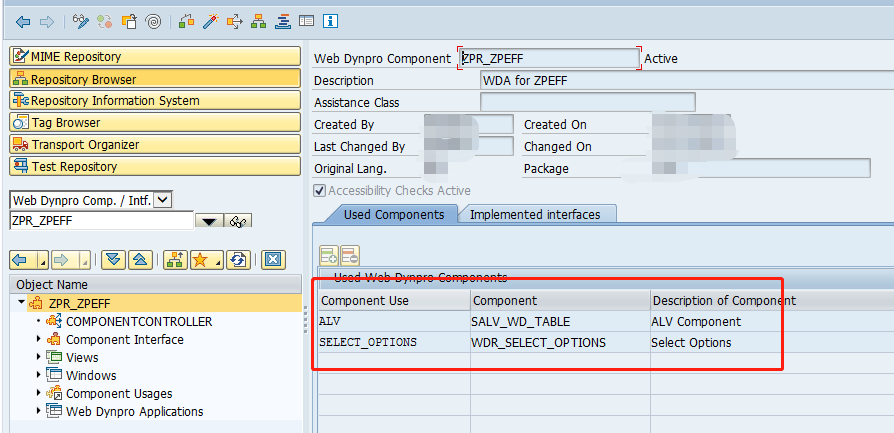Open Tag Browser
This screenshot has height=433, width=894.
(155, 123)
